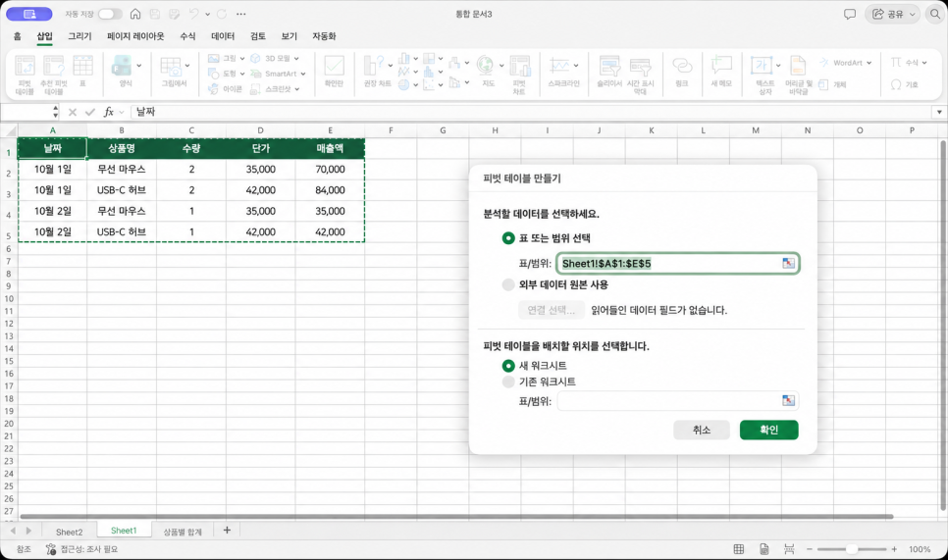Viewport: 948px width, 560px height.
Task: Expand the formula bar with the chevron
Action: [939, 112]
